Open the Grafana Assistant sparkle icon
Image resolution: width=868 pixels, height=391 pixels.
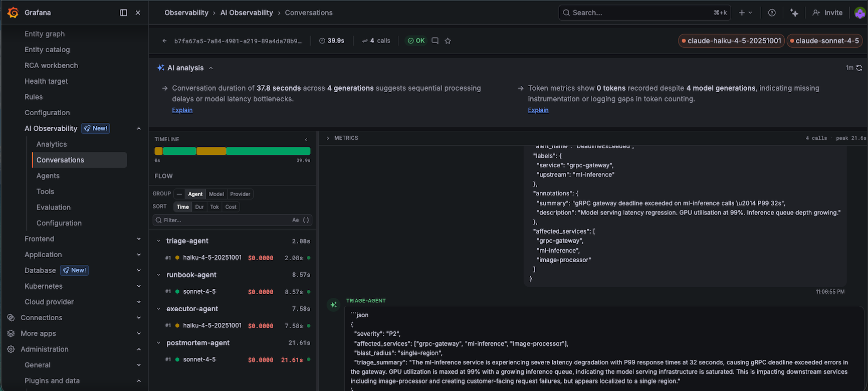coord(794,13)
